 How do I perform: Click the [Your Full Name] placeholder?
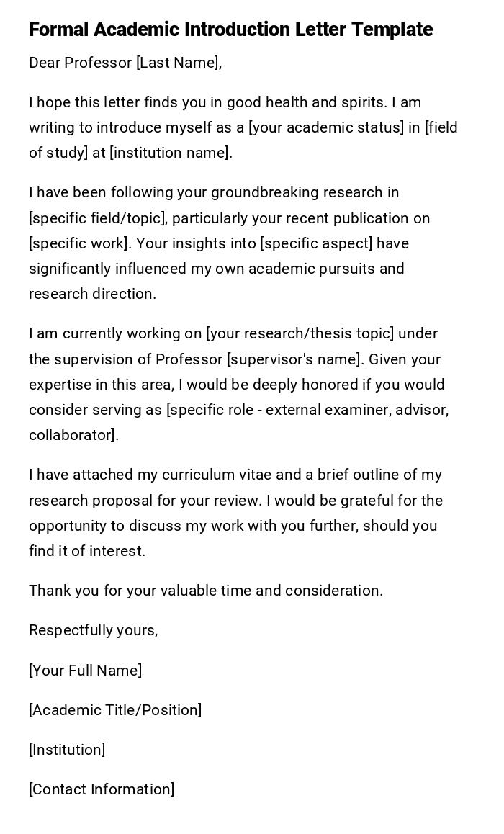tap(85, 671)
